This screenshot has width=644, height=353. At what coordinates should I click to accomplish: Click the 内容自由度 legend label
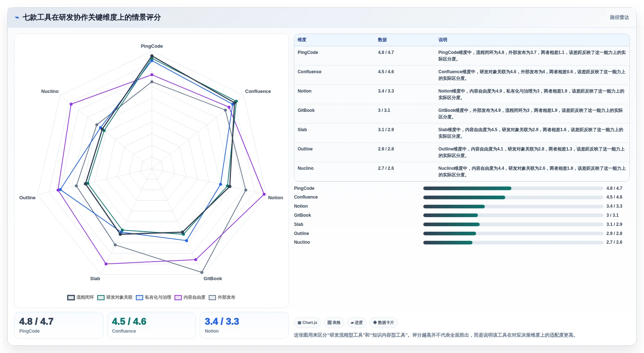click(x=195, y=298)
